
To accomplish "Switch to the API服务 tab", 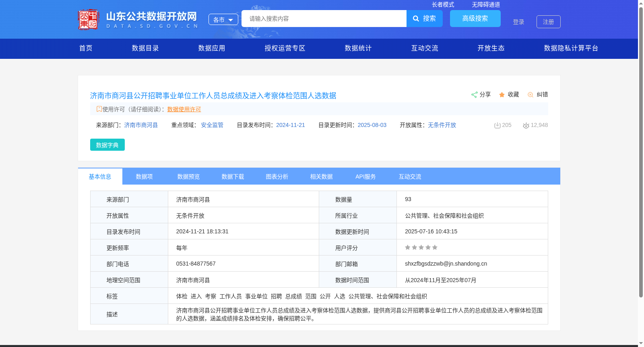I will click(366, 177).
